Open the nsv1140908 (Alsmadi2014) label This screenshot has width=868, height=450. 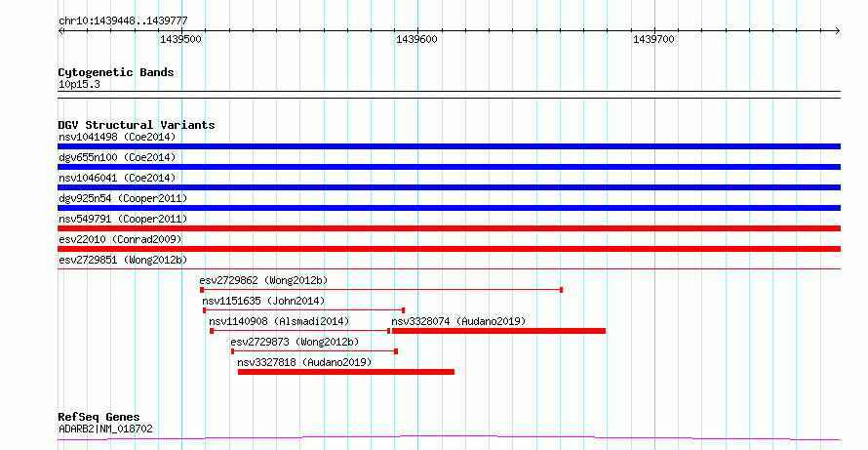point(279,321)
